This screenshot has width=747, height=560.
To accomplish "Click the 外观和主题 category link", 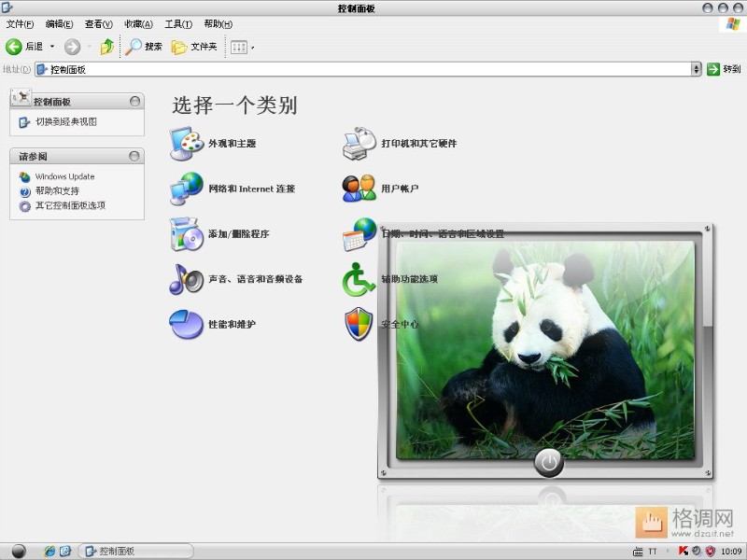I will click(232, 144).
